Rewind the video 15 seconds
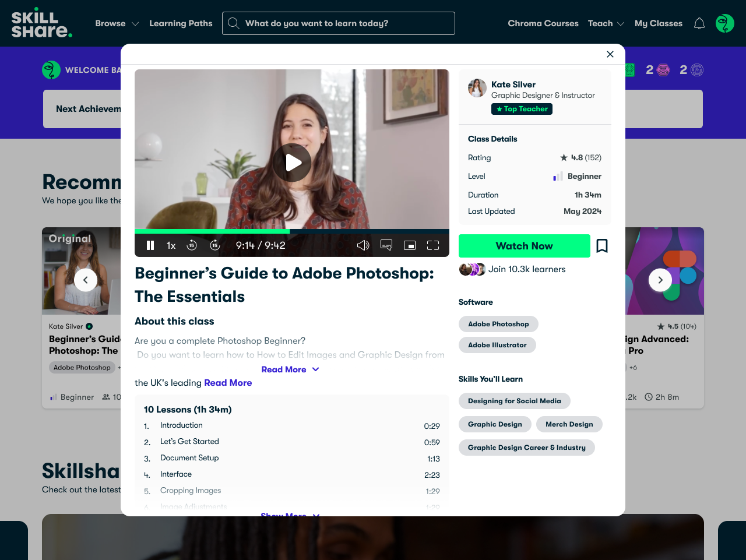 click(192, 245)
